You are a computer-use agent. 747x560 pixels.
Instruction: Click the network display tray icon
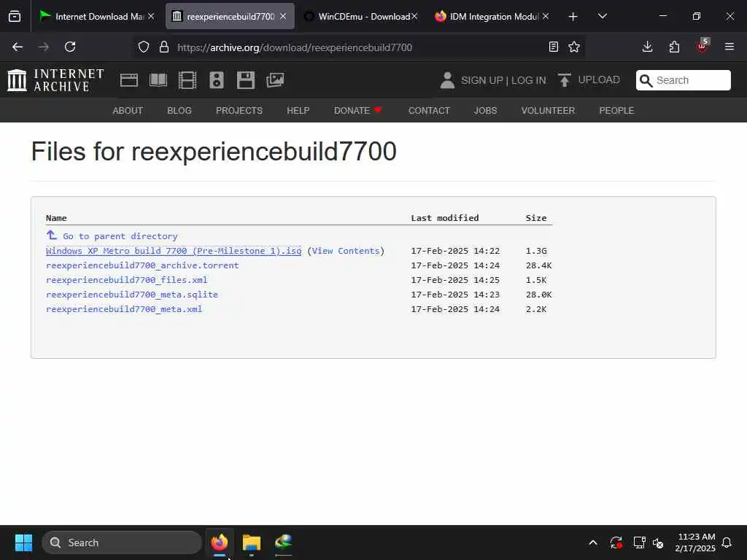(639, 542)
